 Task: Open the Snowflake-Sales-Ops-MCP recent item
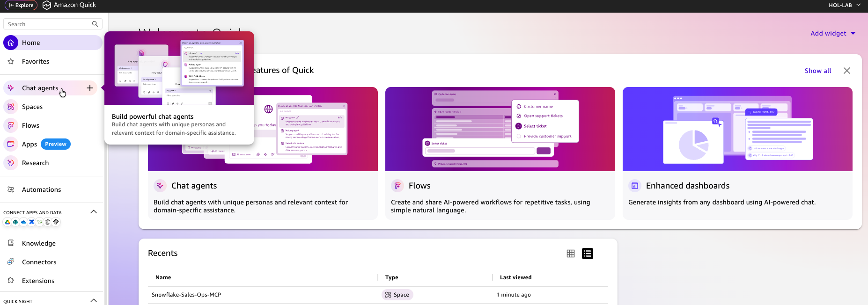186,295
